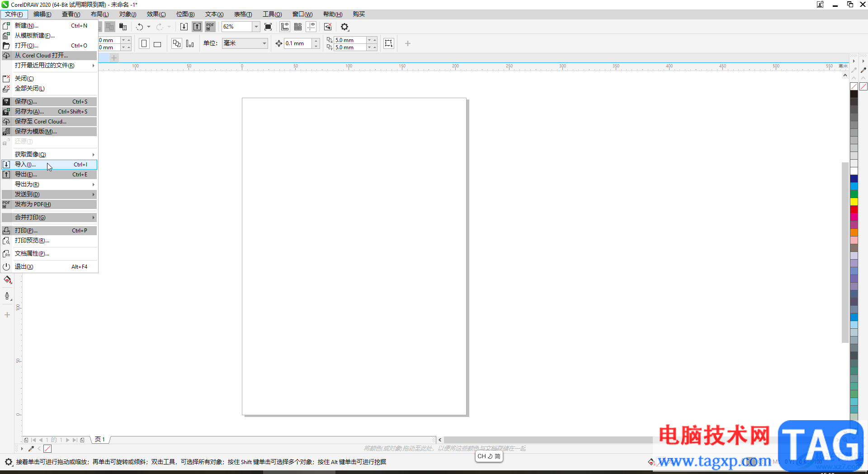Toggle the Show Grid button
Viewport: 868px width, 474px height.
click(298, 27)
